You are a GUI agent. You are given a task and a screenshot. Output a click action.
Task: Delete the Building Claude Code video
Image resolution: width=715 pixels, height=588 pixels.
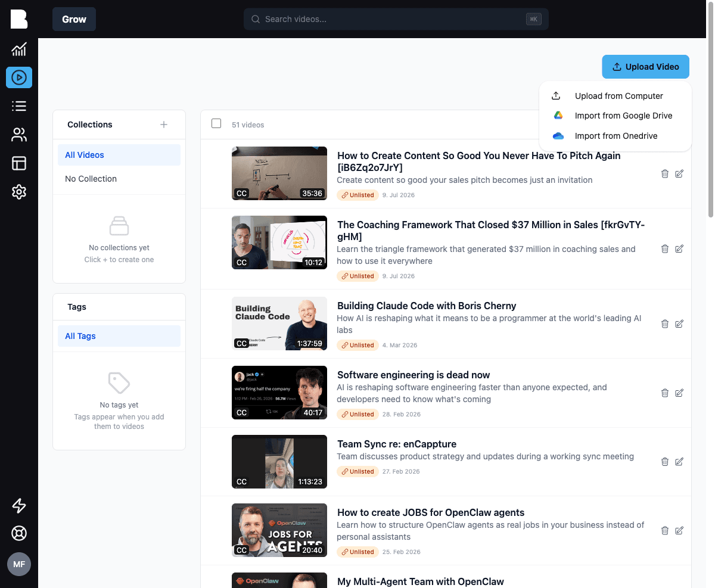tap(665, 324)
